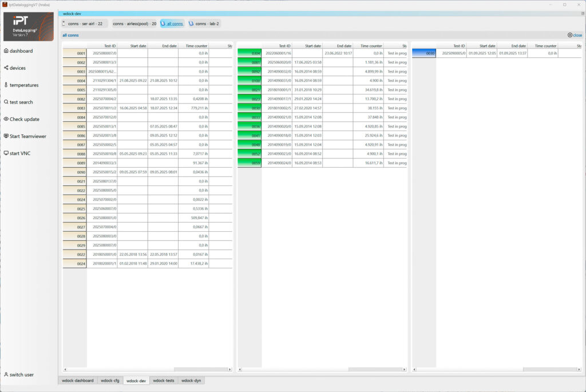This screenshot has height=392, width=586.
Task: Open the dashboard via its home icon
Action: pos(7,51)
